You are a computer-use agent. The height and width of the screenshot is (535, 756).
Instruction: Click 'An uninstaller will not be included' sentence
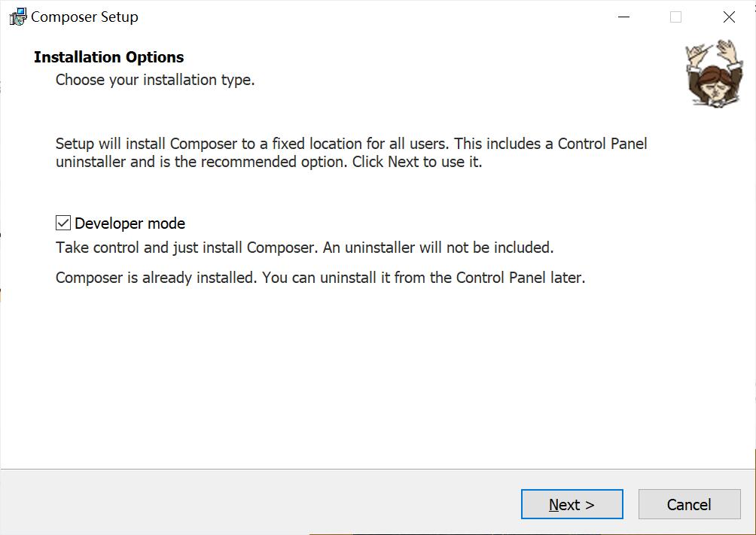(438, 248)
